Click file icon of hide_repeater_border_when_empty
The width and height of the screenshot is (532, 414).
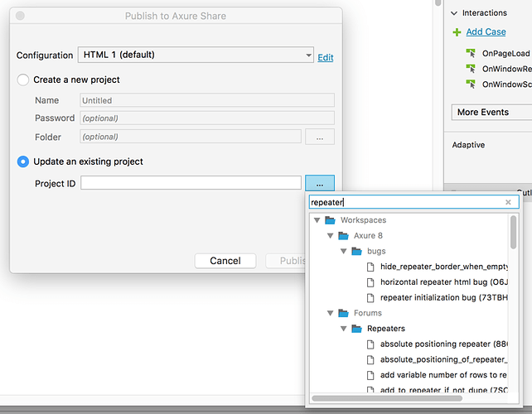[370, 267]
